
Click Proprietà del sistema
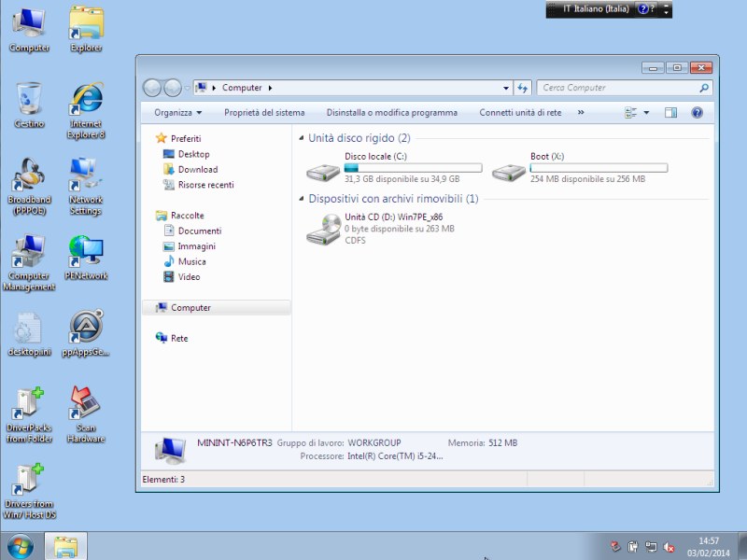click(264, 112)
